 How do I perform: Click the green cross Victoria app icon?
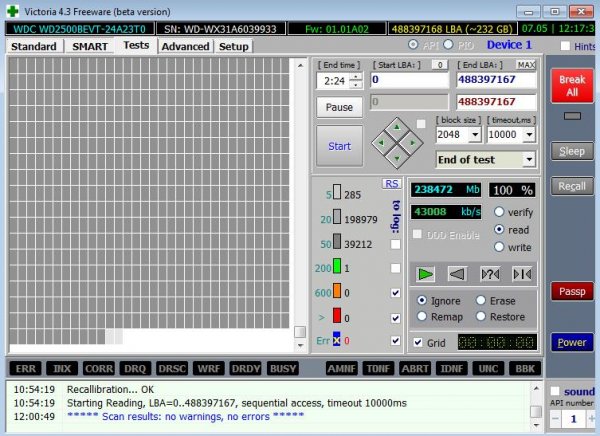10,9
